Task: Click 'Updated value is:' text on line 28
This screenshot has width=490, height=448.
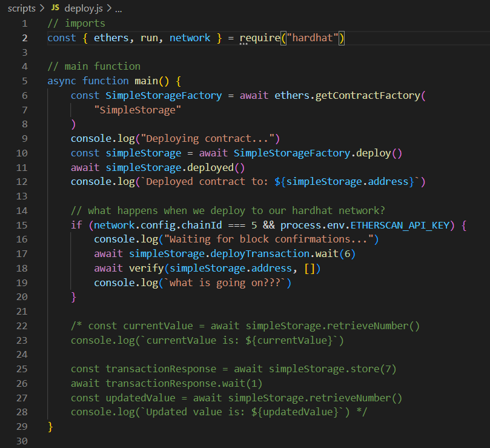Action: (x=196, y=412)
